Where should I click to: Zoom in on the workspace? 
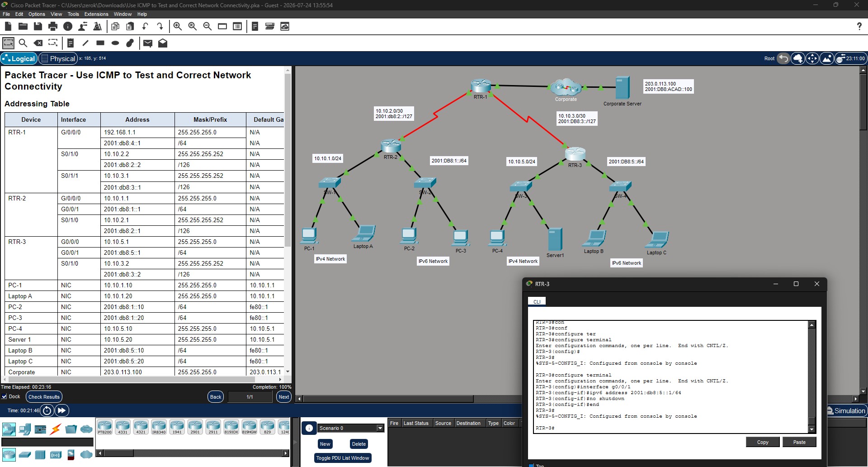click(x=178, y=26)
